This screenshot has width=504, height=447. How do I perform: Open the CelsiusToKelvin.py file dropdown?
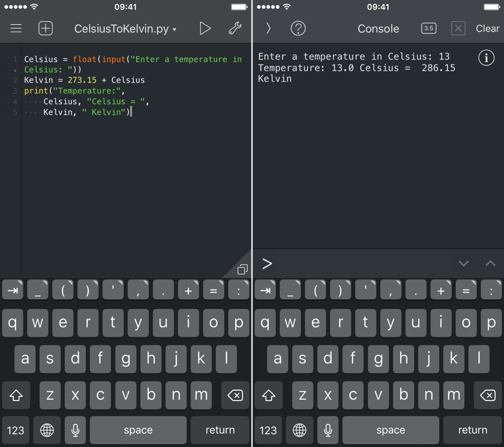(x=125, y=29)
